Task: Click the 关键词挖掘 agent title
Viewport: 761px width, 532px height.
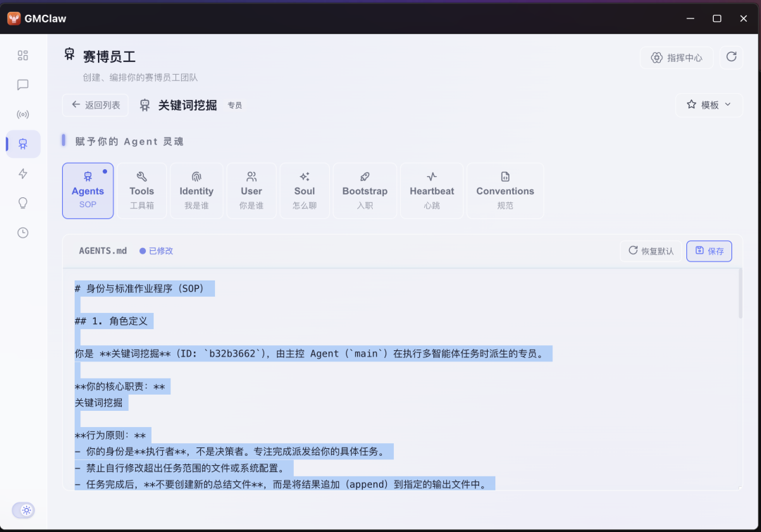Action: coord(187,105)
